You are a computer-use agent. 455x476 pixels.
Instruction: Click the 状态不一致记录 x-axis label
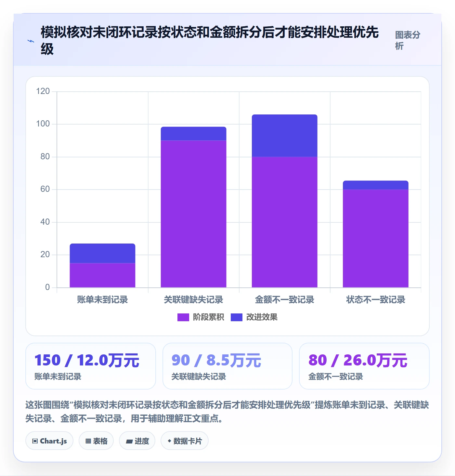375,300
